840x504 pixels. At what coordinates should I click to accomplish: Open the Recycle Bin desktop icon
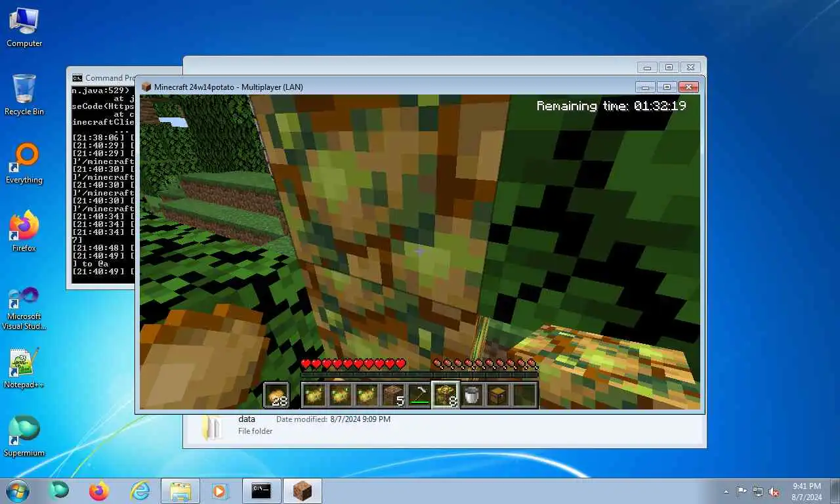24,95
